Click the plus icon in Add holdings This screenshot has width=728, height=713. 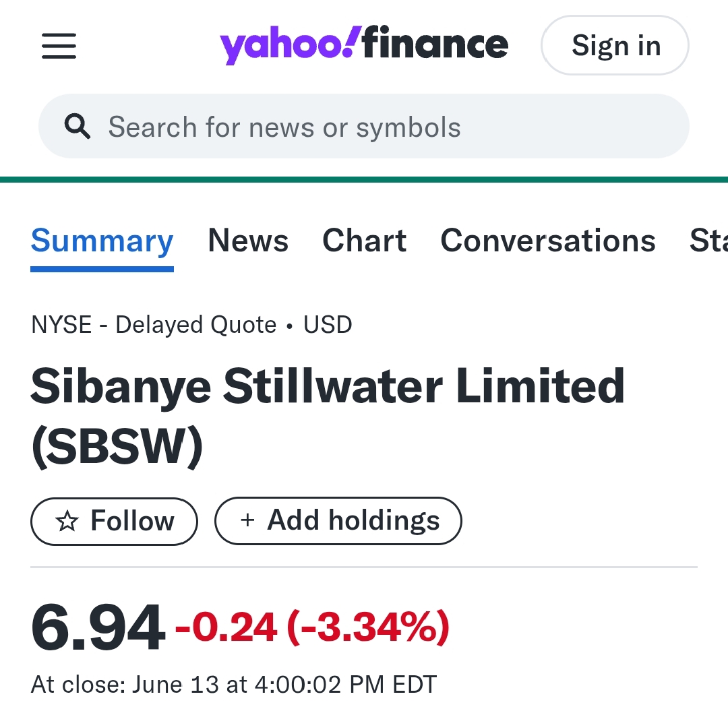[247, 520]
